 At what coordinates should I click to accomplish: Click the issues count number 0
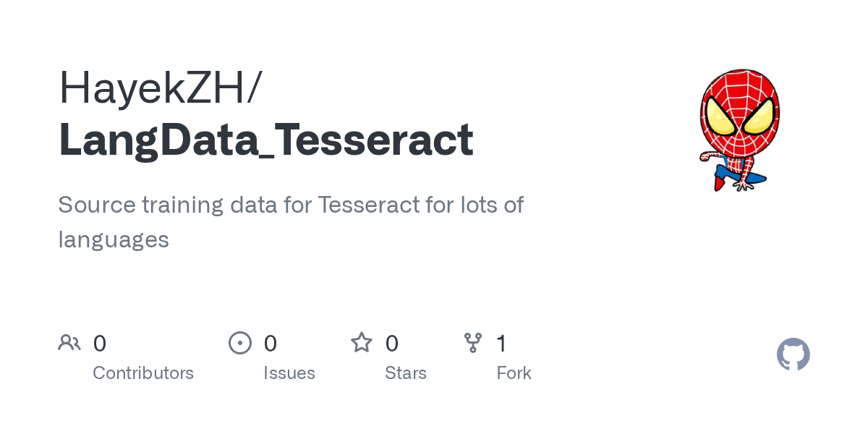coord(270,343)
